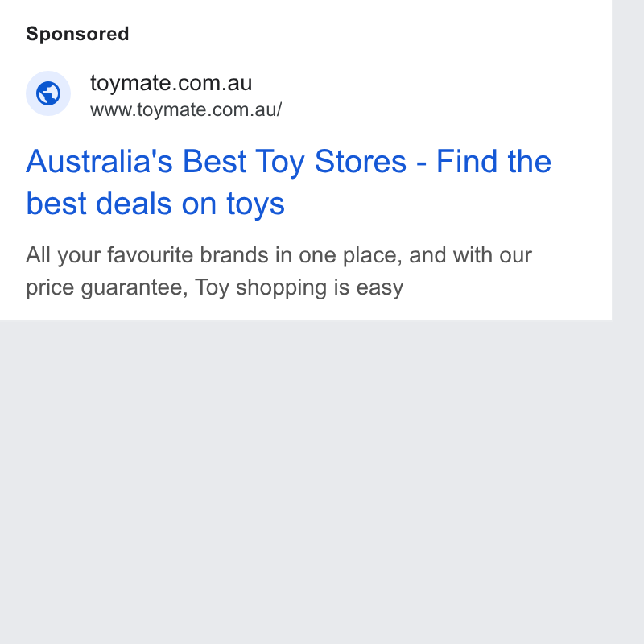Click the words 'Find the' in the headline

click(493, 162)
